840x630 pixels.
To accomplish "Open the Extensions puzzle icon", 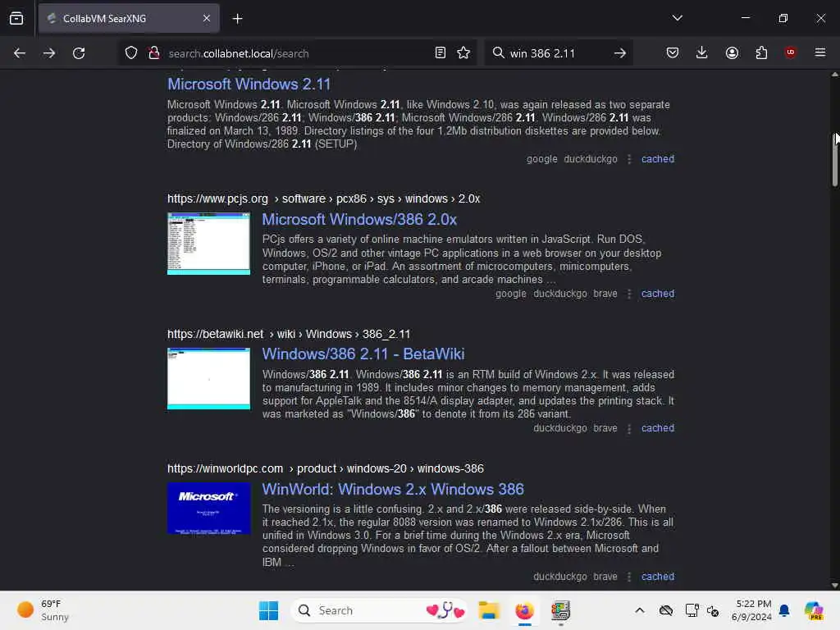I will pos(761,53).
